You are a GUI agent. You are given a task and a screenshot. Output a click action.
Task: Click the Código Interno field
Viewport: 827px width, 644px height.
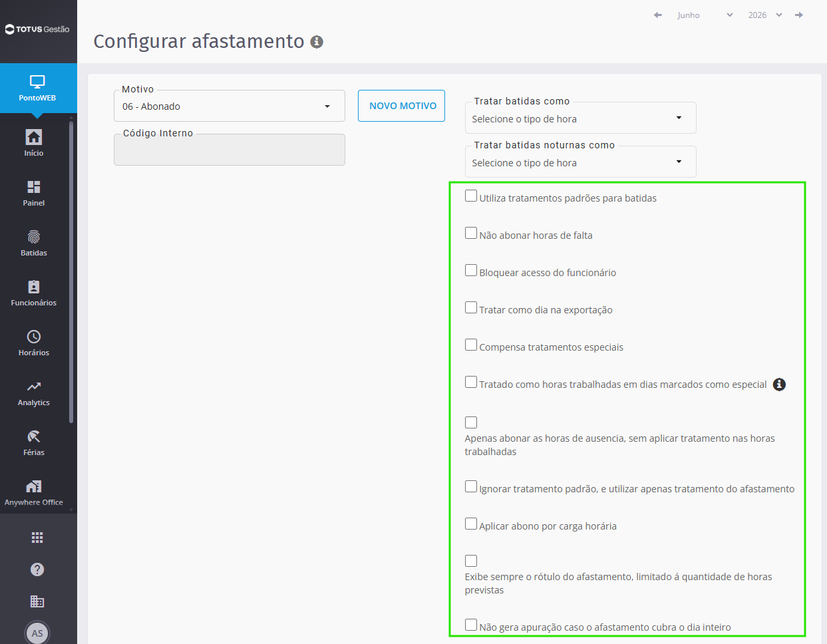point(230,150)
